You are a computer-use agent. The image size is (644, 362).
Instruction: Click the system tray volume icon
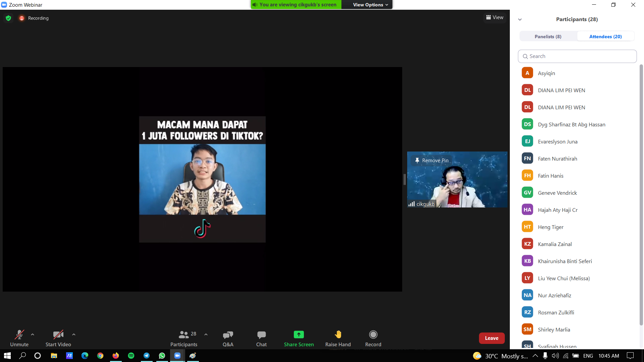555,356
